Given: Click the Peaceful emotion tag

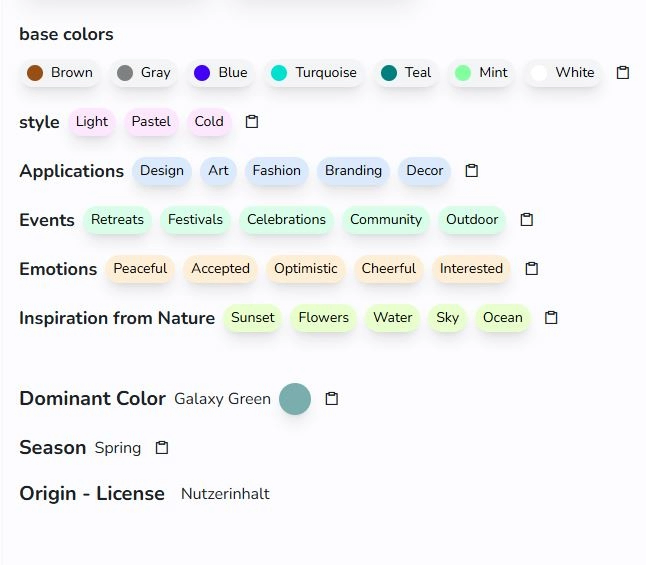Looking at the screenshot, I should [x=140, y=269].
